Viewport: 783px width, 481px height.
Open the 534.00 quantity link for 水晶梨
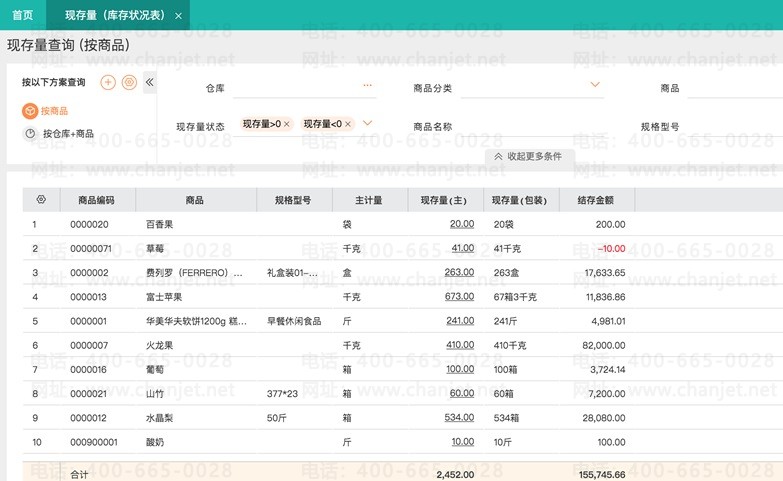(x=459, y=418)
